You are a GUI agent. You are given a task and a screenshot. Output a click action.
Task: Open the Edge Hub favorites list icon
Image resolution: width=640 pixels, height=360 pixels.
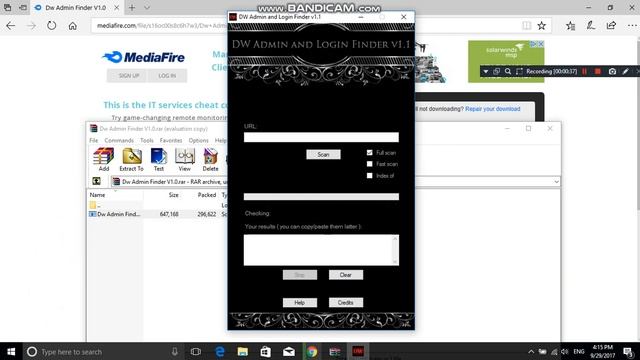[x=571, y=26]
